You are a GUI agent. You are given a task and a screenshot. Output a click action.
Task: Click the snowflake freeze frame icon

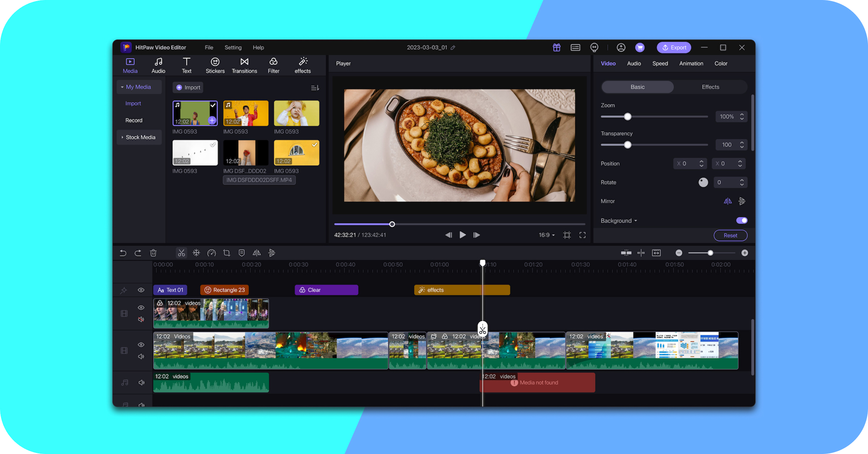tap(196, 253)
